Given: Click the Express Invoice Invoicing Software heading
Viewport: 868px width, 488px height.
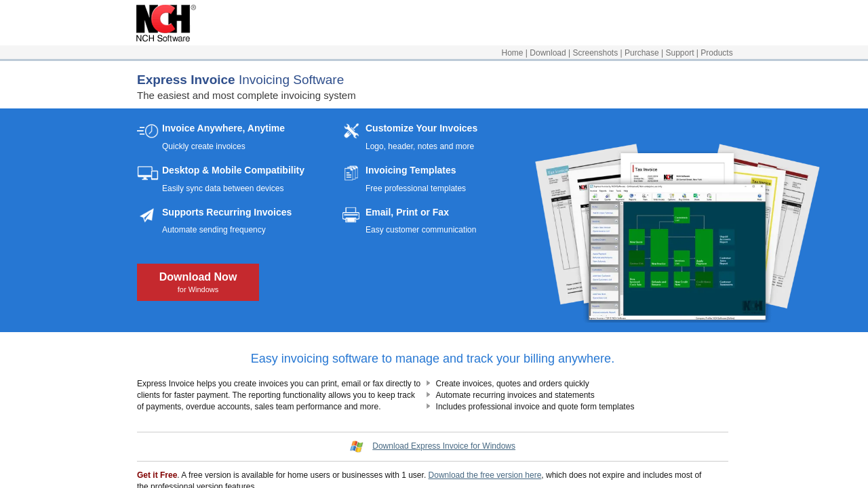Looking at the screenshot, I should [240, 80].
